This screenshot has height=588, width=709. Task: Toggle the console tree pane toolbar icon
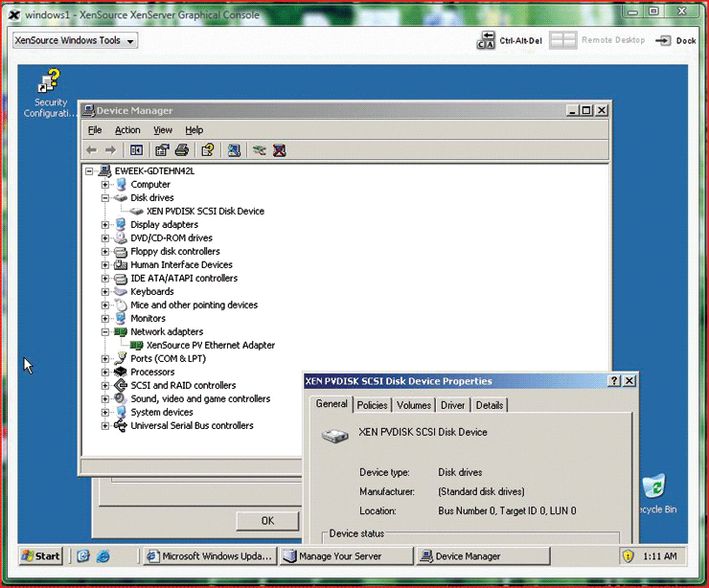(136, 150)
